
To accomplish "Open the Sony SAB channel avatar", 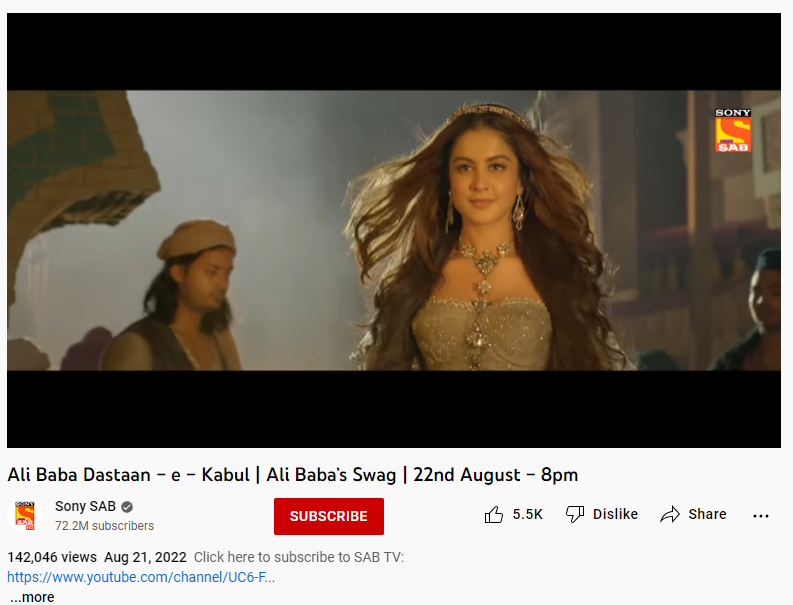I will tap(25, 516).
